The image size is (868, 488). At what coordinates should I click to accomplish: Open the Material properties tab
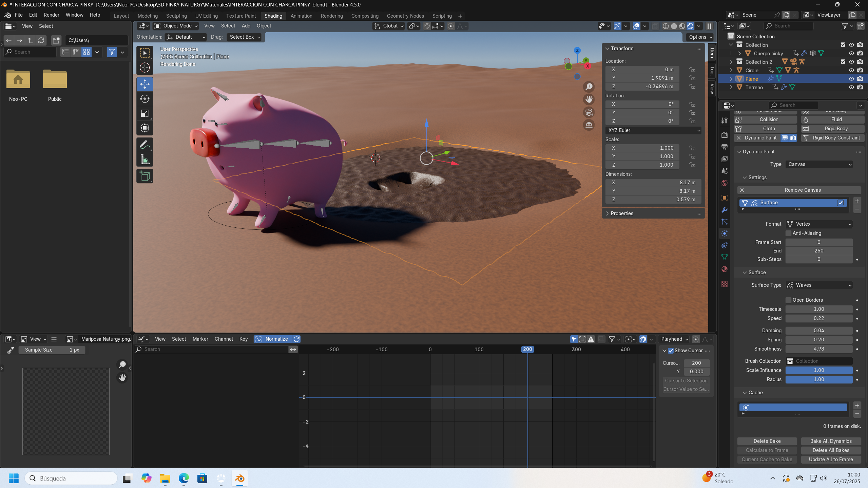[725, 269]
